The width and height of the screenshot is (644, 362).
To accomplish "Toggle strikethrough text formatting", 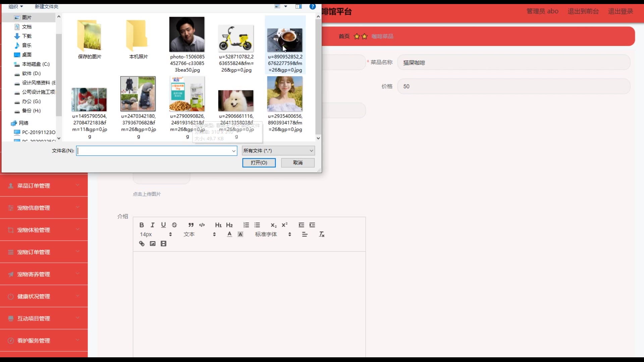I will (174, 225).
